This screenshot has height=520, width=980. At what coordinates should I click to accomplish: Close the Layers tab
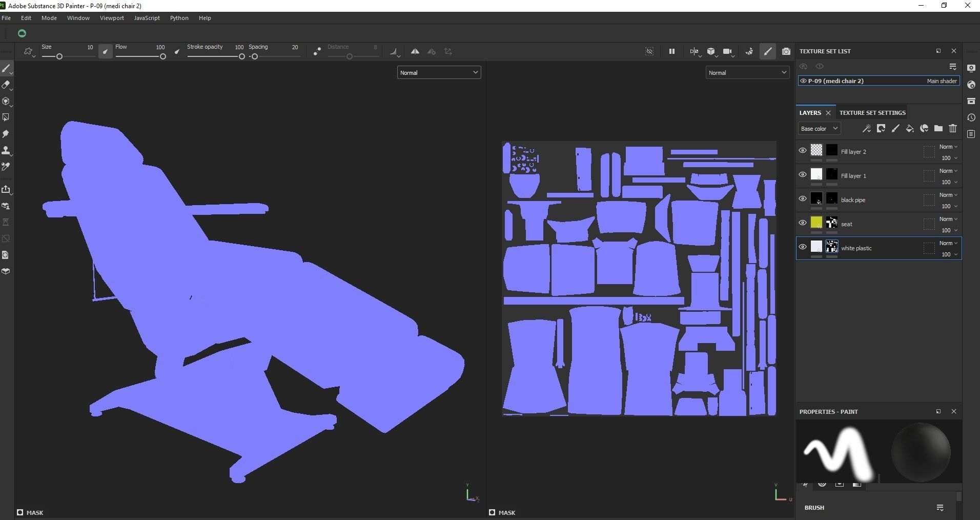(x=828, y=113)
